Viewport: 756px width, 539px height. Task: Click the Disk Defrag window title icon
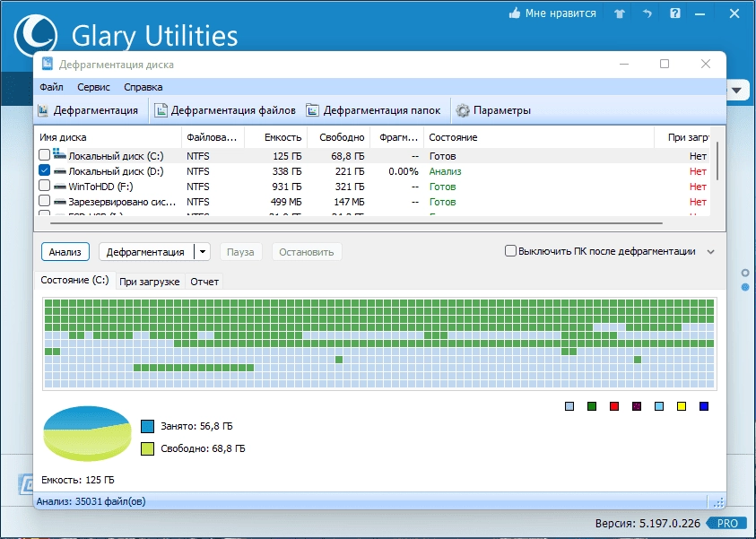click(48, 64)
